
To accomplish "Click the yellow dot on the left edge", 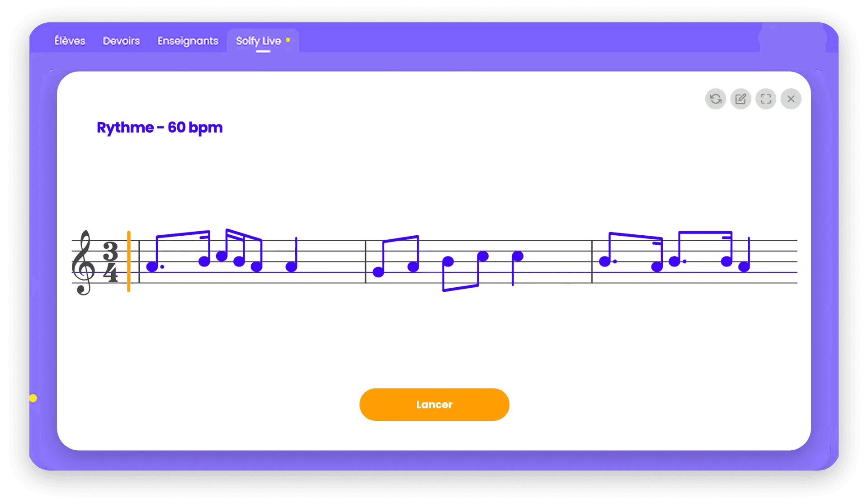I will point(33,398).
